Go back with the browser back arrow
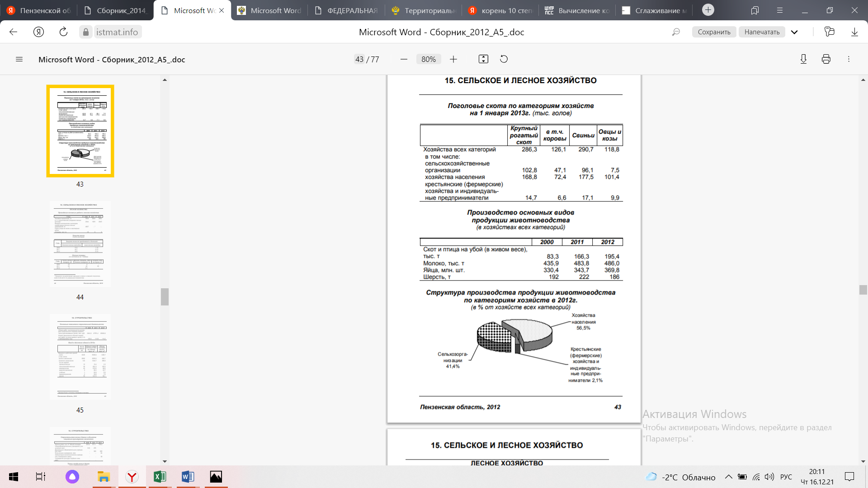The width and height of the screenshot is (868, 488). pos(13,32)
